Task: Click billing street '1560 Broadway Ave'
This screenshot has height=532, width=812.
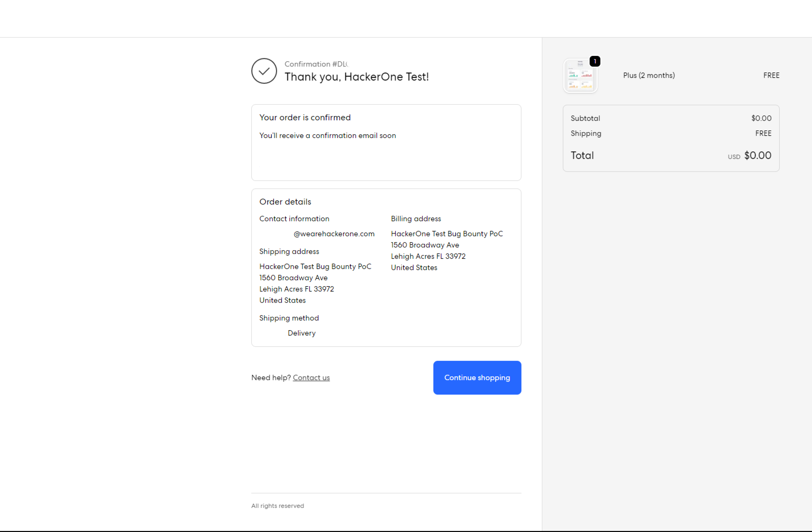Action: [x=425, y=245]
